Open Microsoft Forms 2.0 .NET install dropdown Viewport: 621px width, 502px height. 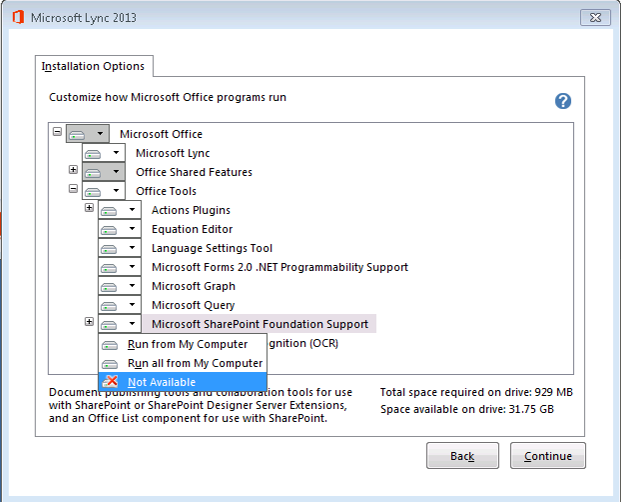pyautogui.click(x=120, y=267)
